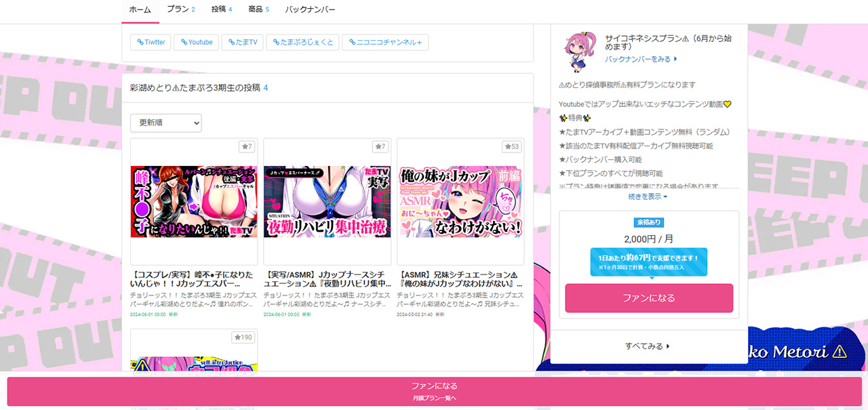Open the たまぷろじぇくと link

[x=302, y=42]
